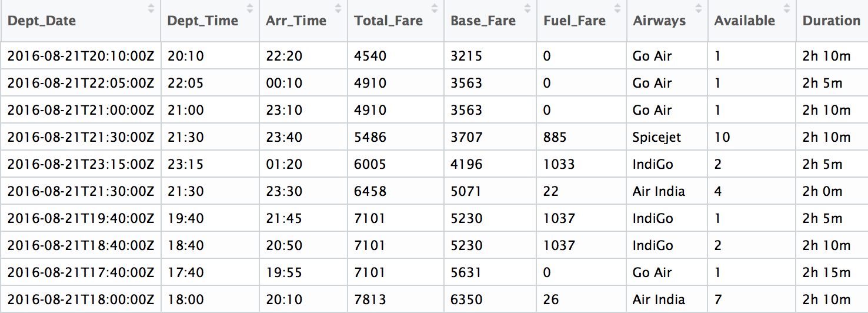Click the Duration column header
This screenshot has width=868, height=313.
tap(832, 21)
